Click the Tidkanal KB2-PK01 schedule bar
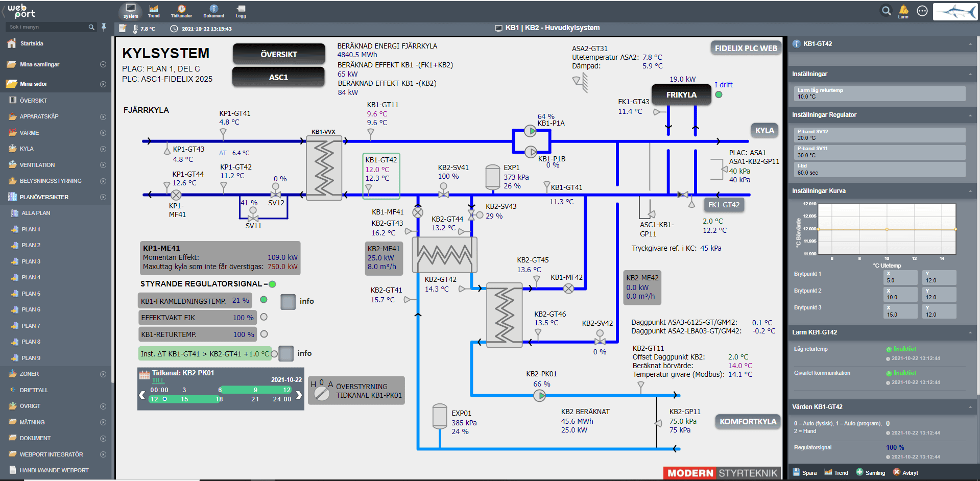The width and height of the screenshot is (980, 481). [221, 394]
